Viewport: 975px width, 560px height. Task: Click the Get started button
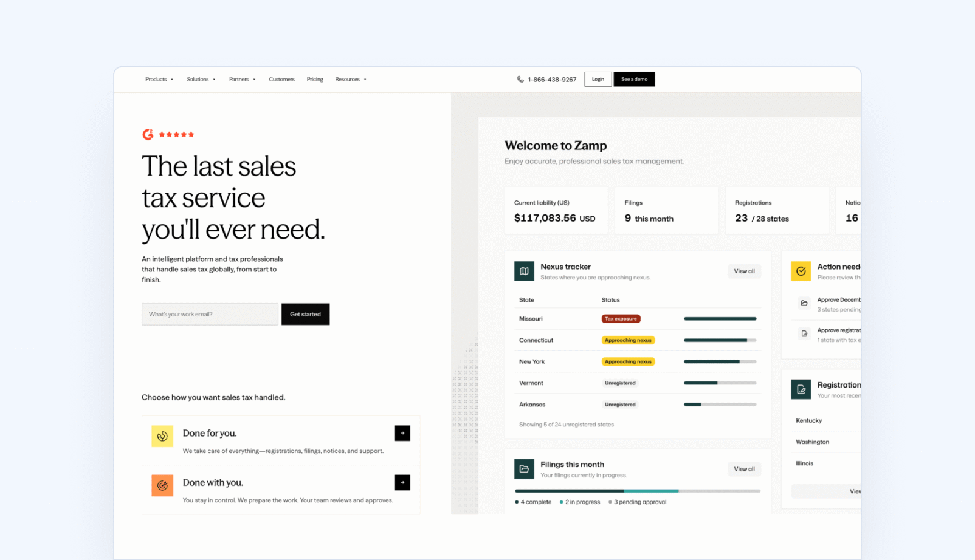[305, 314]
